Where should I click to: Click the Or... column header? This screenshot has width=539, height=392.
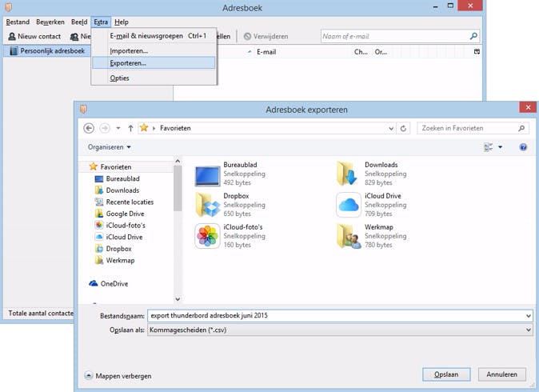tap(381, 52)
